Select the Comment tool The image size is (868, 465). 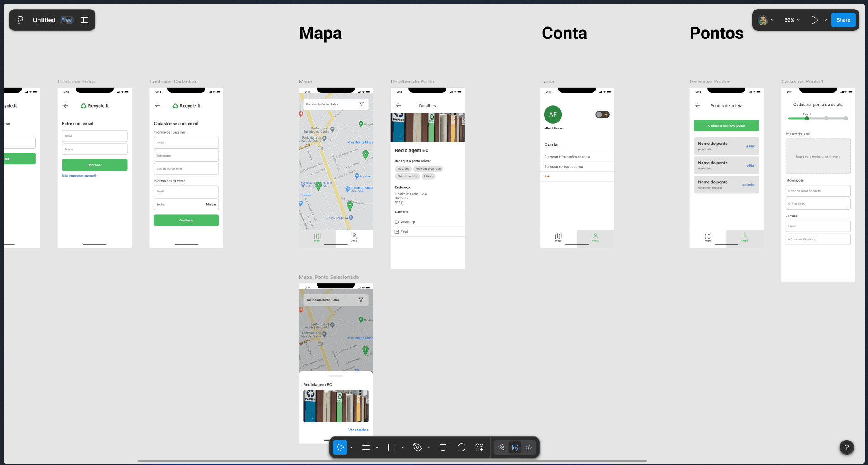pyautogui.click(x=461, y=447)
